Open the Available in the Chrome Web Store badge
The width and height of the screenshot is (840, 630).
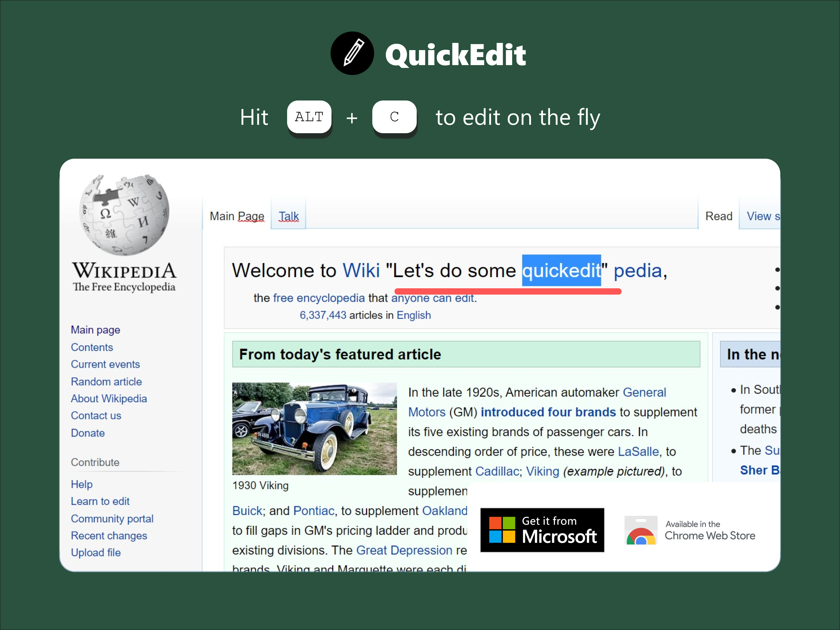(690, 530)
